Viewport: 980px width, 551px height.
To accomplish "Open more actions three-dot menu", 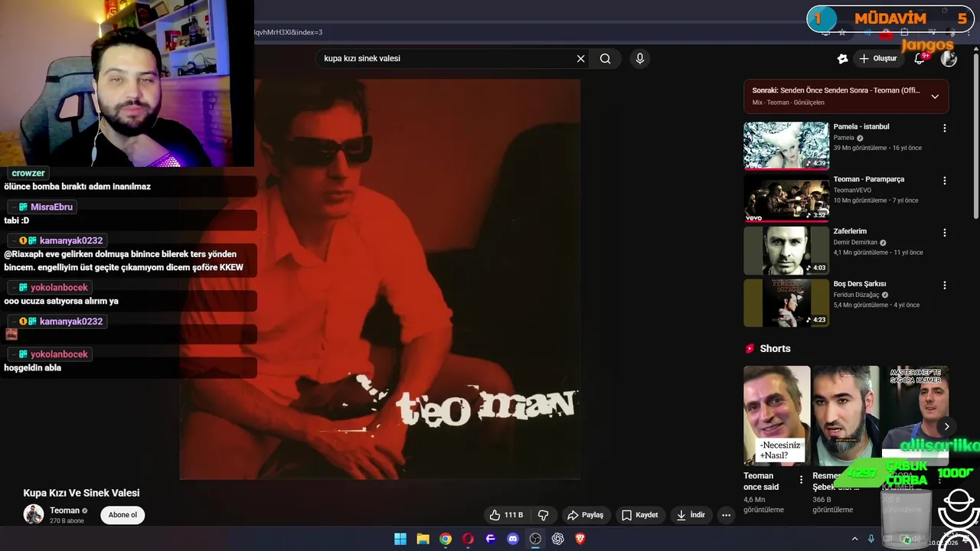I will 726,515.
